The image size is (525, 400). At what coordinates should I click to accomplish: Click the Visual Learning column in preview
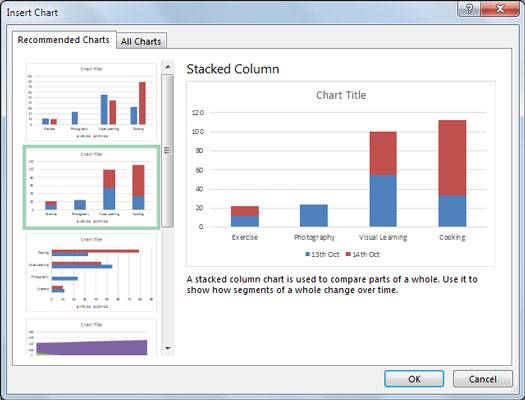(x=383, y=179)
